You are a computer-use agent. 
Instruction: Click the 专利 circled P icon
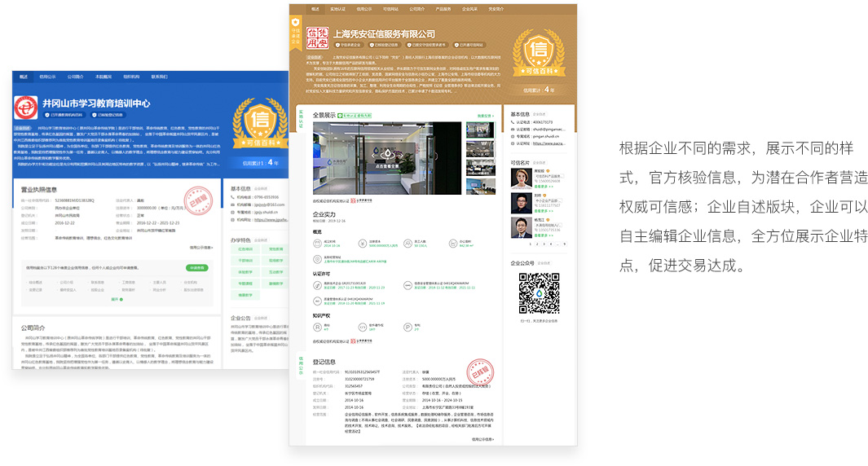[x=408, y=327]
